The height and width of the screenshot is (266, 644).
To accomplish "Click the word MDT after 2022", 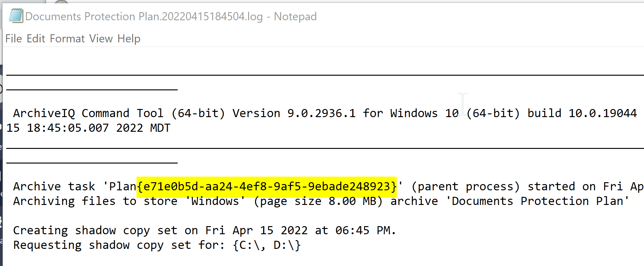I will [160, 128].
